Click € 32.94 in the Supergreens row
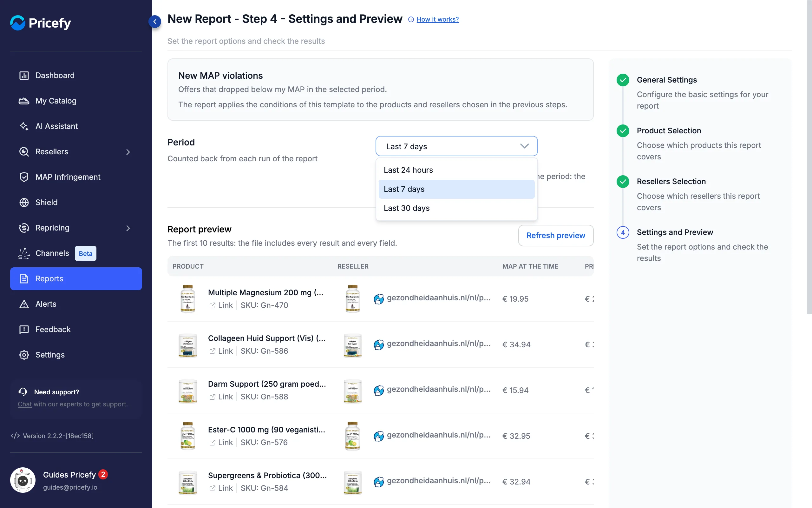Viewport: 812px width, 508px height. [516, 482]
